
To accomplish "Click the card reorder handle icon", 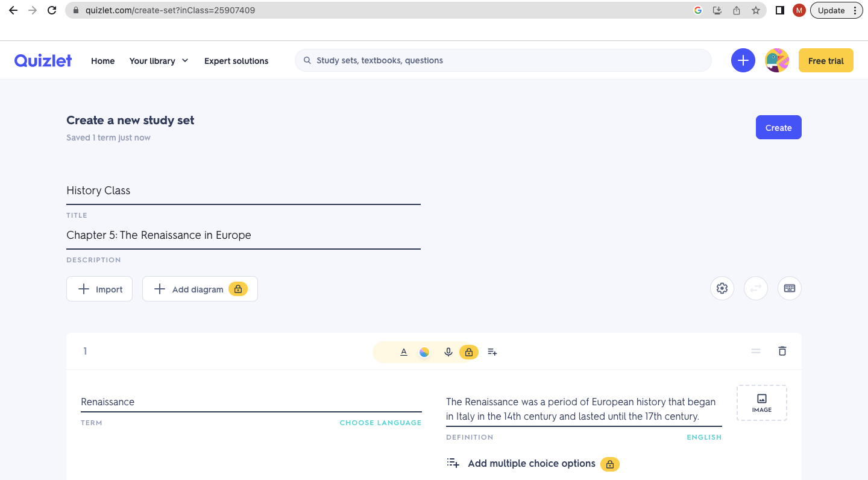I will [x=756, y=351].
